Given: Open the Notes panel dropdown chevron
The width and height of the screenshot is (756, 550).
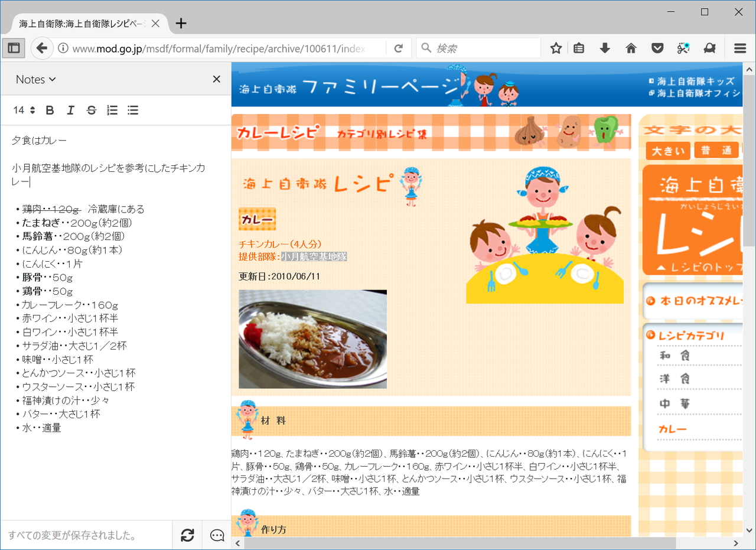Looking at the screenshot, I should 52,79.
